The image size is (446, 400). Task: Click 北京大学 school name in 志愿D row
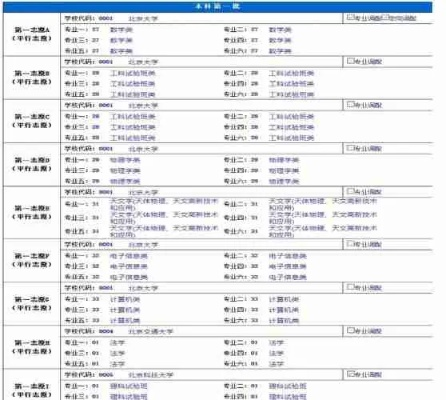coord(143,149)
